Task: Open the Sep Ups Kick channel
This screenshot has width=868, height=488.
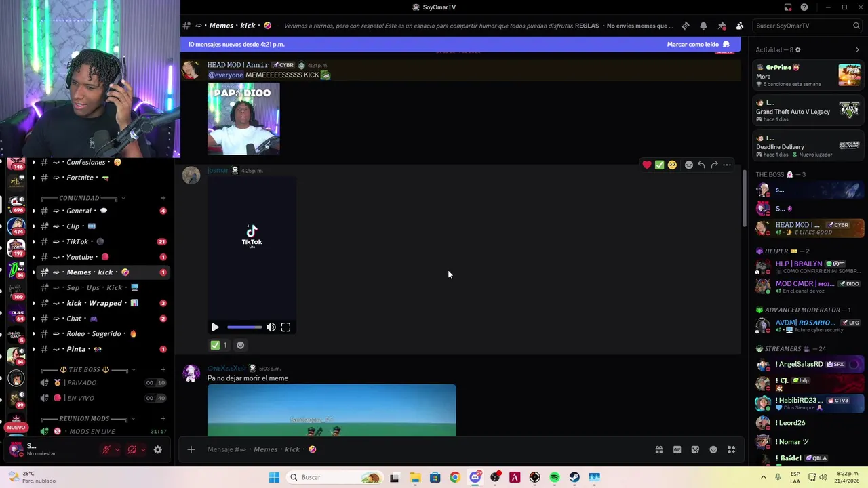Action: click(102, 287)
